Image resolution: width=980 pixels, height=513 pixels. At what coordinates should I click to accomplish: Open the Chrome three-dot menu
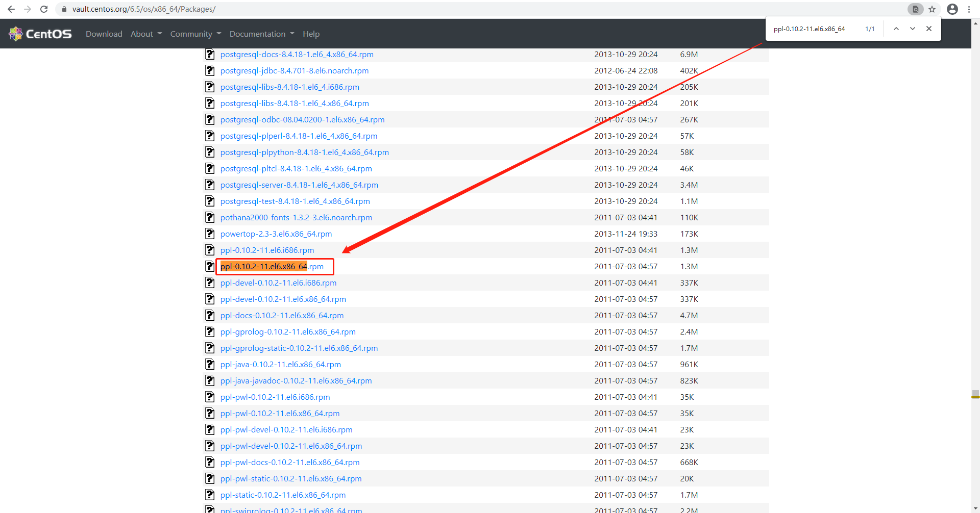(x=969, y=9)
